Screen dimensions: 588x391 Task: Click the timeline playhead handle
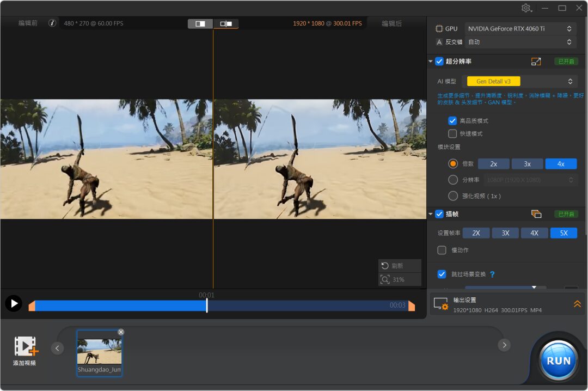[207, 306]
